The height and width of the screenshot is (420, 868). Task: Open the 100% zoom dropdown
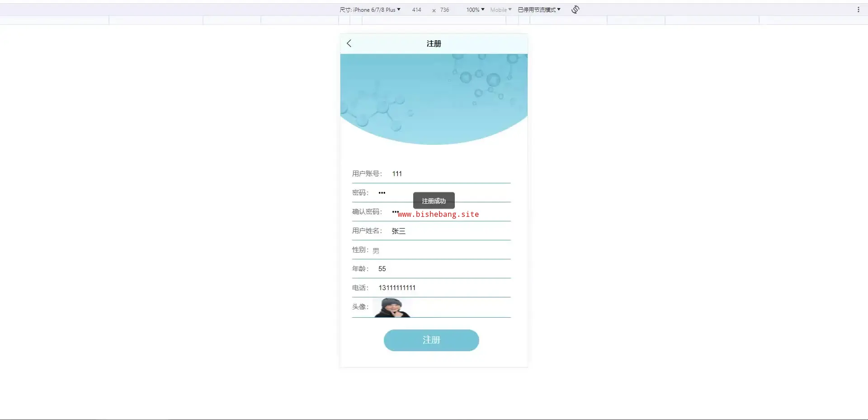[475, 10]
